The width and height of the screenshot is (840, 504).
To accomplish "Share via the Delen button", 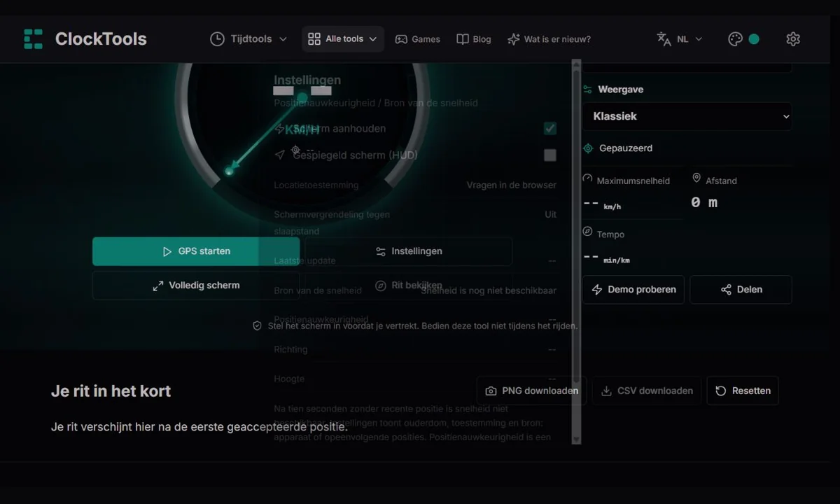I will (741, 290).
